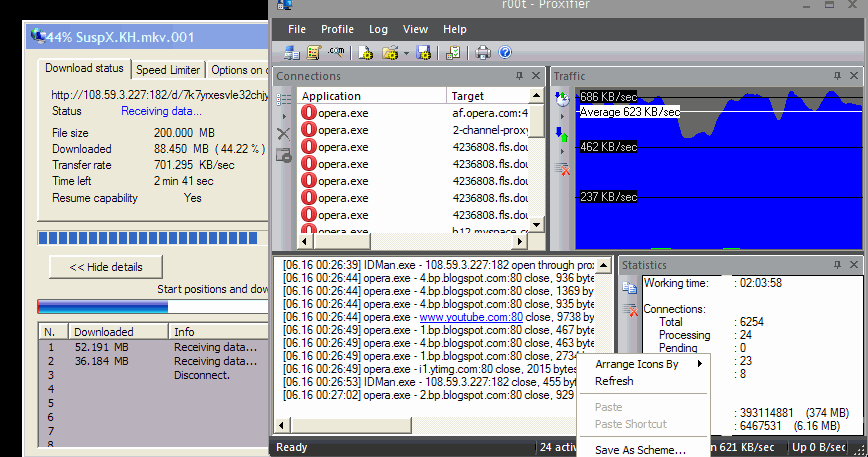Pin the Statistics panel

point(837,265)
